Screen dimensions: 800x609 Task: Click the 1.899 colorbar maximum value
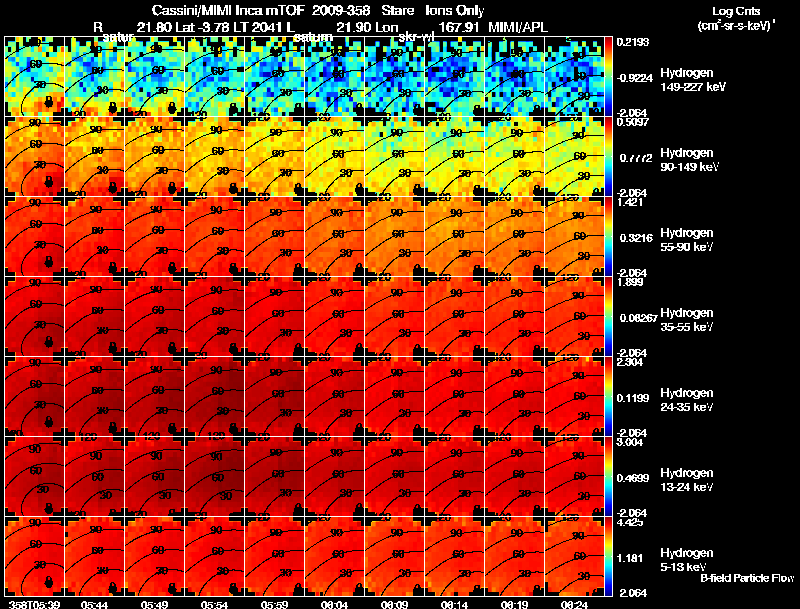pos(630,283)
